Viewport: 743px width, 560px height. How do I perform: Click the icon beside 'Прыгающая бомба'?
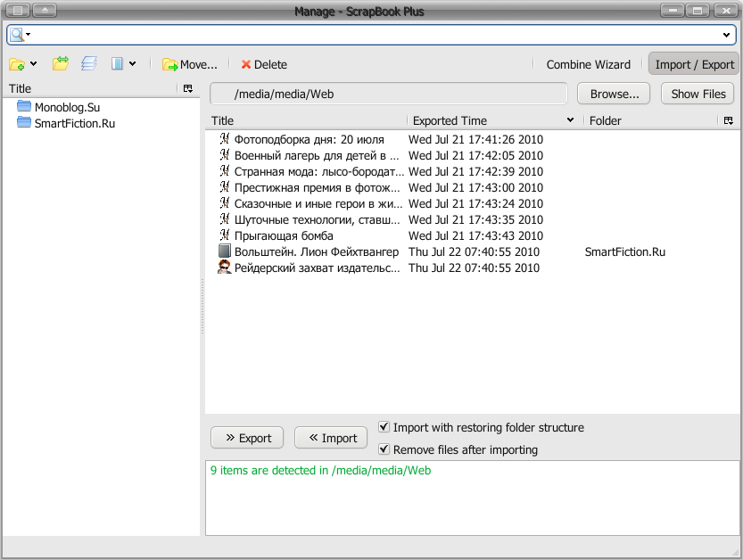(225, 235)
